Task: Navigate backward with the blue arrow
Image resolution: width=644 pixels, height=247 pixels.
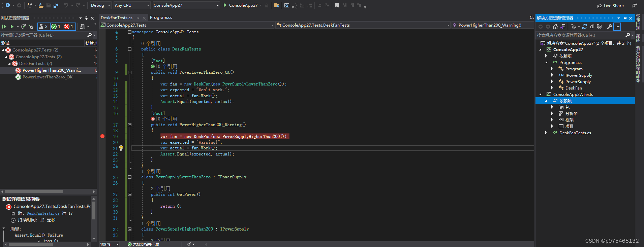Action: click(7, 5)
